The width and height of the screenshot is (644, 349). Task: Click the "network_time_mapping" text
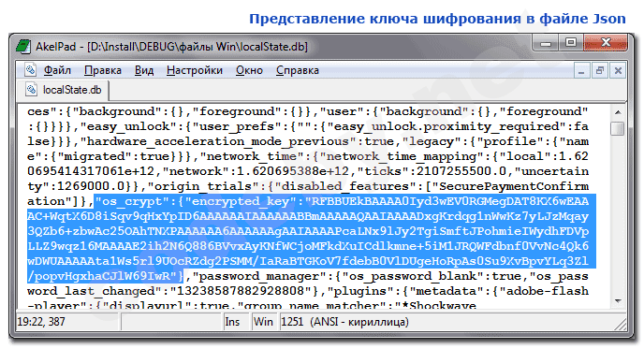pos(402,156)
